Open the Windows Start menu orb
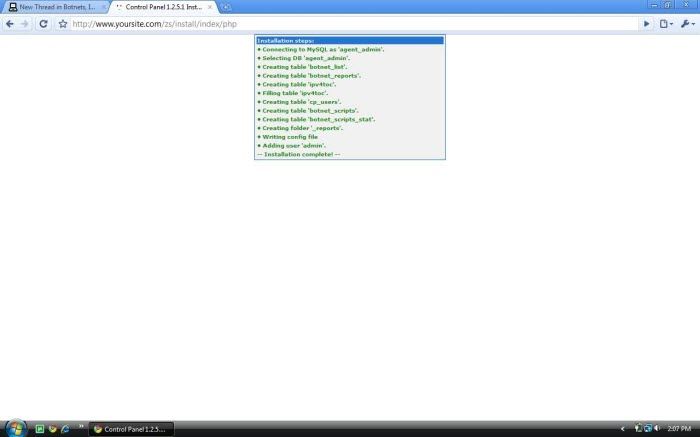 pyautogui.click(x=16, y=428)
